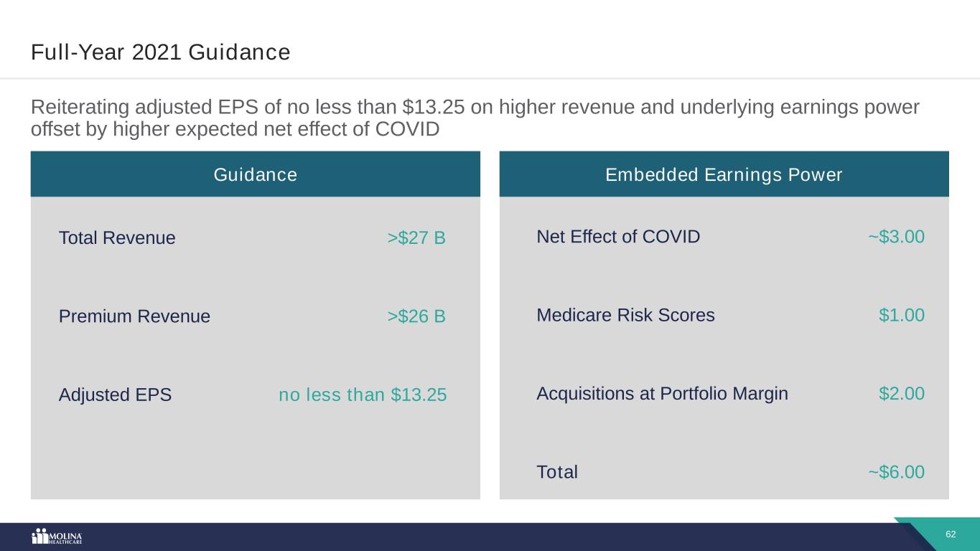Viewport: 980px width, 551px height.
Task: Select the Total label in earnings panel
Action: coord(557,472)
